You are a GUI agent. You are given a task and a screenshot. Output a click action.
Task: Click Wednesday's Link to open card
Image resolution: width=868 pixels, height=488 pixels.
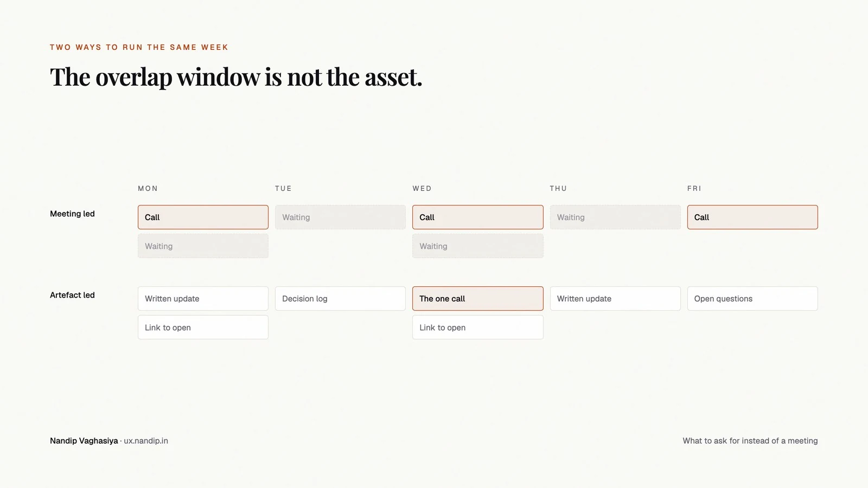(477, 328)
